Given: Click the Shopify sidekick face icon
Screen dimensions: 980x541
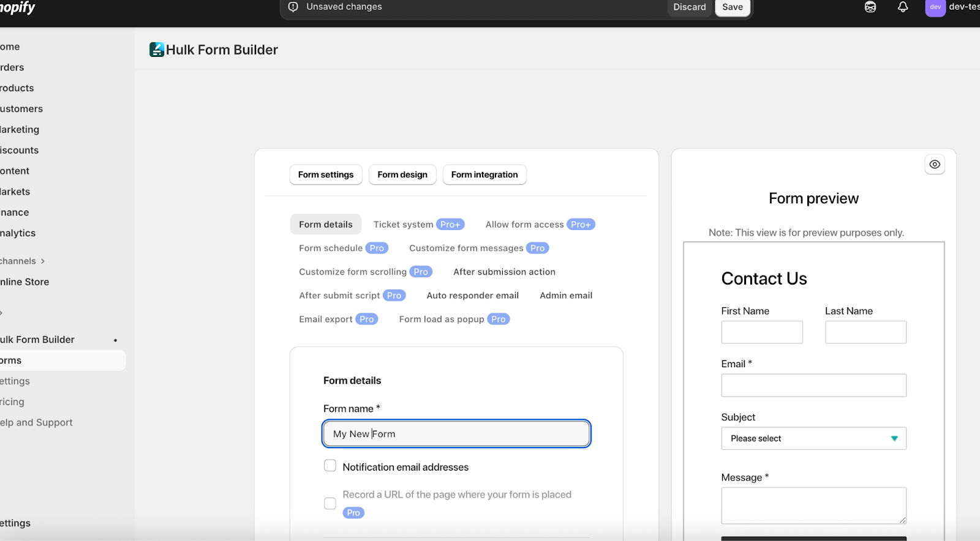Looking at the screenshot, I should click(x=870, y=7).
